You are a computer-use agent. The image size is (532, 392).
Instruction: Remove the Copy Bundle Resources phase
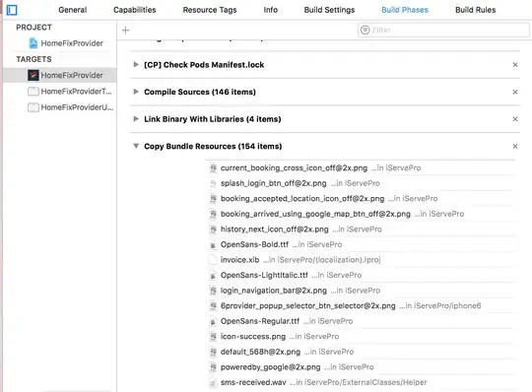(x=515, y=146)
